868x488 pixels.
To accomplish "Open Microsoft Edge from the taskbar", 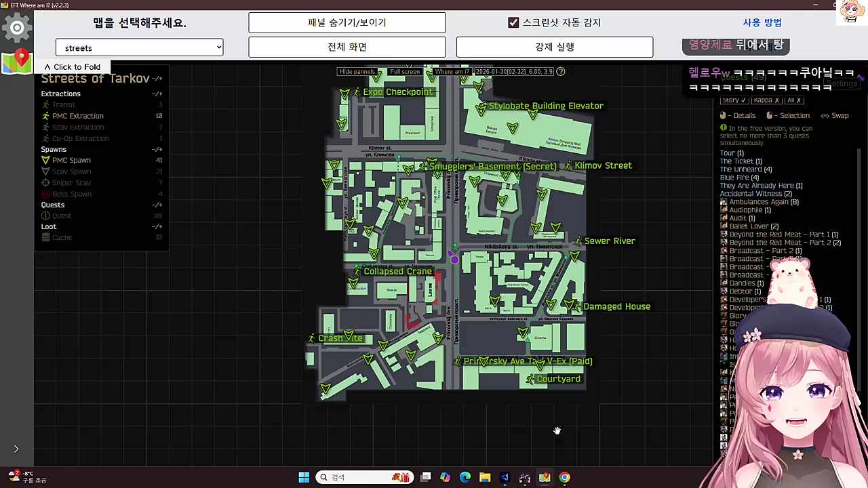I will tap(465, 477).
